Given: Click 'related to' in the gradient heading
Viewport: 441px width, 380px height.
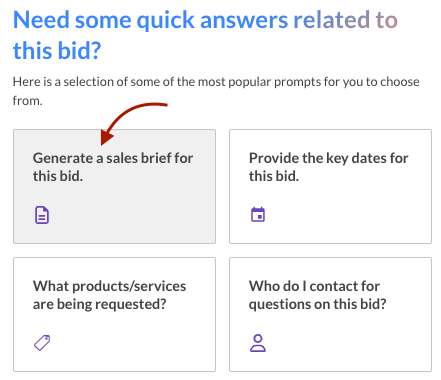Looking at the screenshot, I should click(345, 20).
